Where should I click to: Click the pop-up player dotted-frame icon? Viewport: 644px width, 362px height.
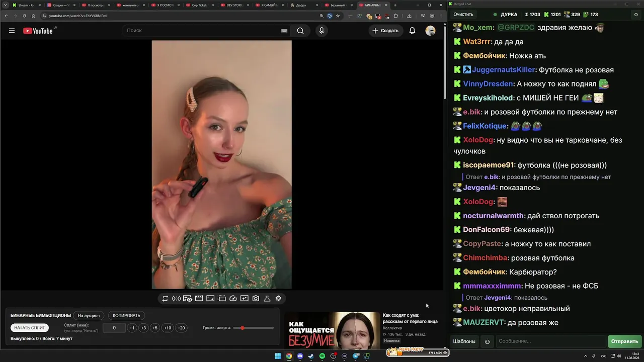[x=222, y=299]
